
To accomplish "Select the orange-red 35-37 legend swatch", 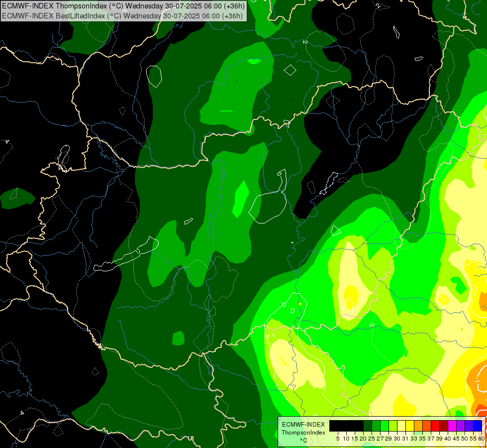I will [x=427, y=426].
